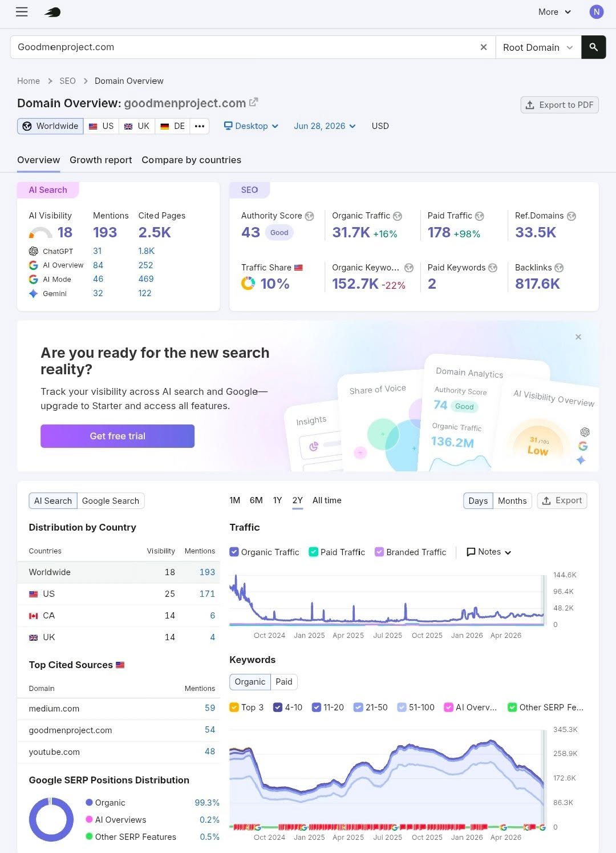Toggle the AI Overview keywords checkbox
616x853 pixels.
click(449, 708)
